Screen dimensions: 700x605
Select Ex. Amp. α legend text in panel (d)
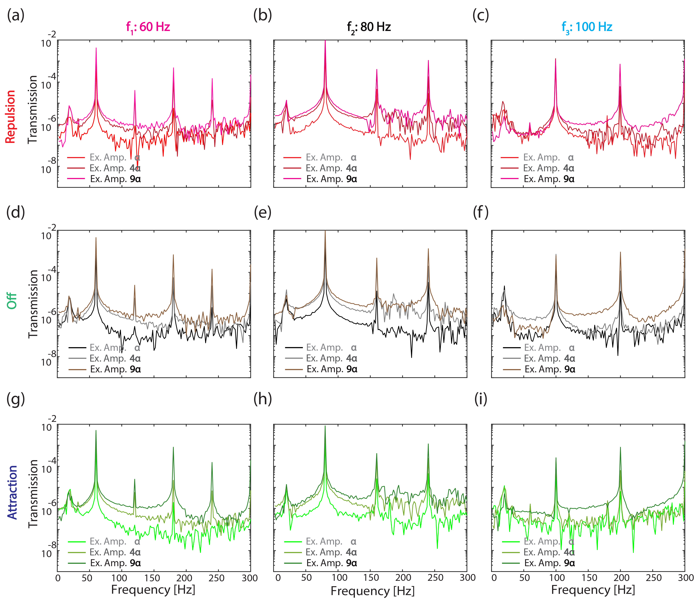pos(115,348)
